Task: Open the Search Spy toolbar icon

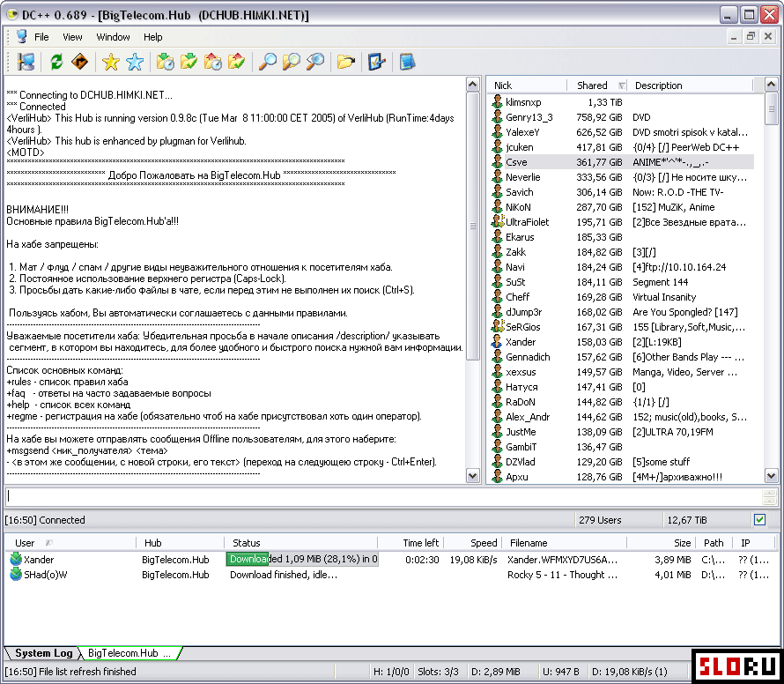Action: [x=315, y=62]
